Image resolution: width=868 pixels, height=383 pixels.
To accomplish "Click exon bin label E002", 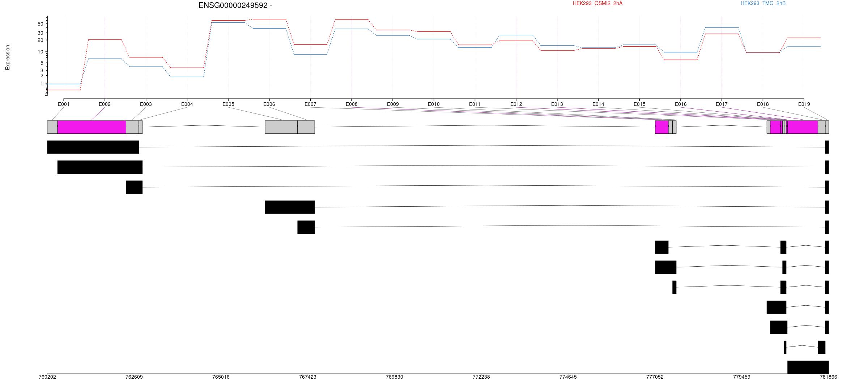I will point(105,104).
